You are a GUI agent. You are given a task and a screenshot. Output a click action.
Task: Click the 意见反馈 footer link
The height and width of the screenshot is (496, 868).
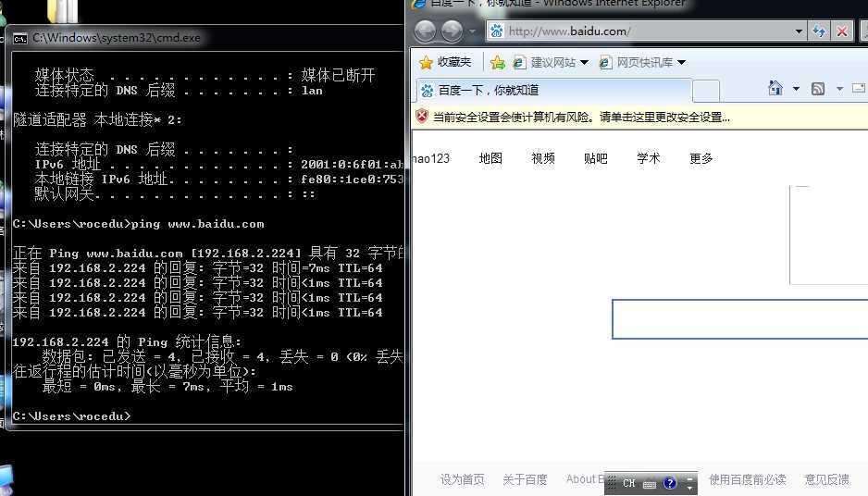(x=826, y=479)
